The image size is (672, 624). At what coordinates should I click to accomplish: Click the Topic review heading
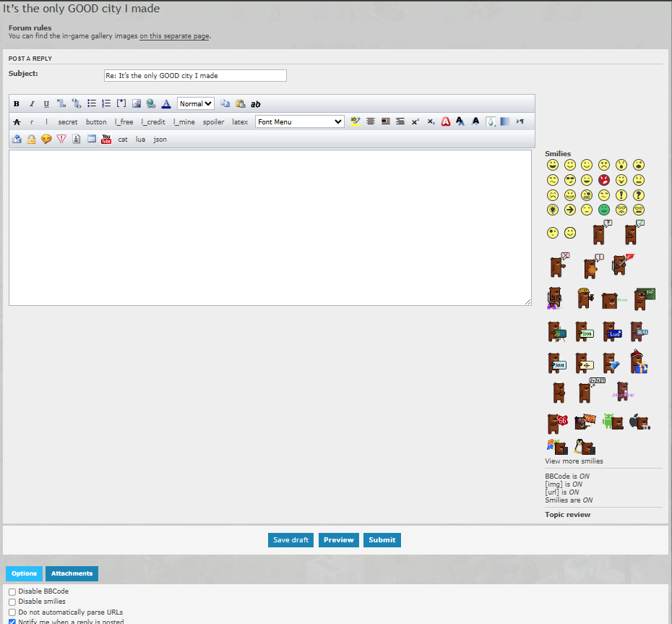(x=567, y=515)
